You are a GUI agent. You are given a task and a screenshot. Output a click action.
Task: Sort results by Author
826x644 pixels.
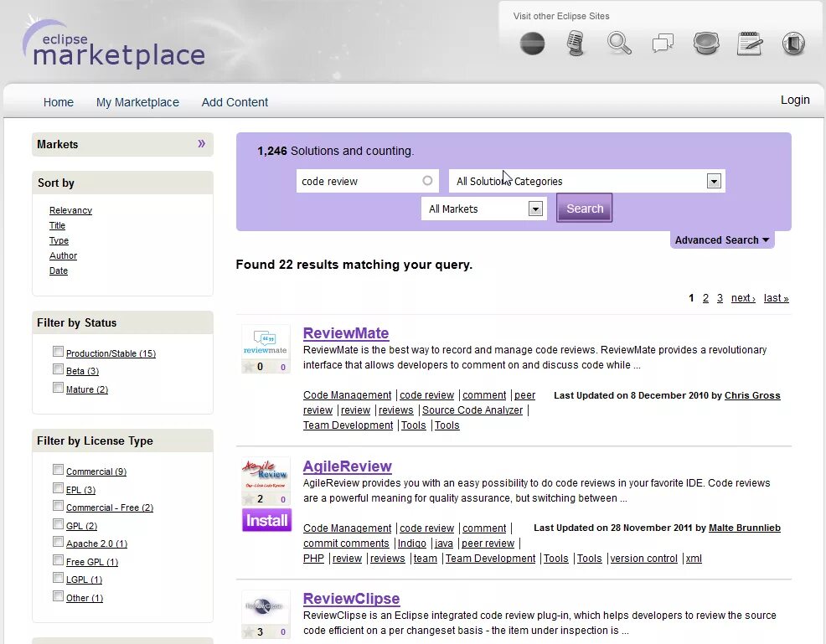63,255
